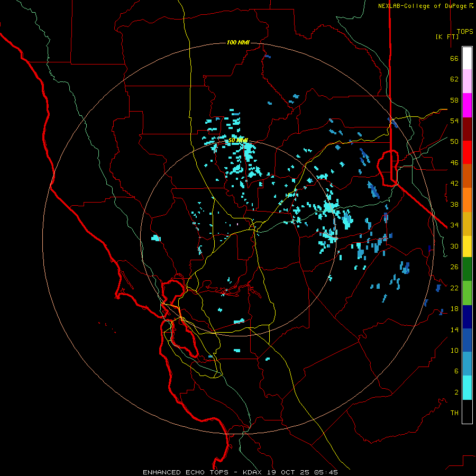Click the 'KDAX' station identifier

point(253,472)
